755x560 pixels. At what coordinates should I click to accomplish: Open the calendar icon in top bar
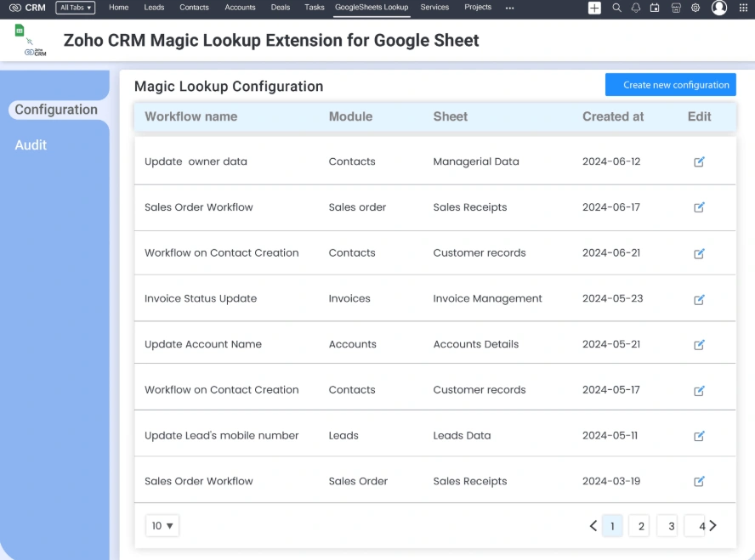tap(656, 8)
